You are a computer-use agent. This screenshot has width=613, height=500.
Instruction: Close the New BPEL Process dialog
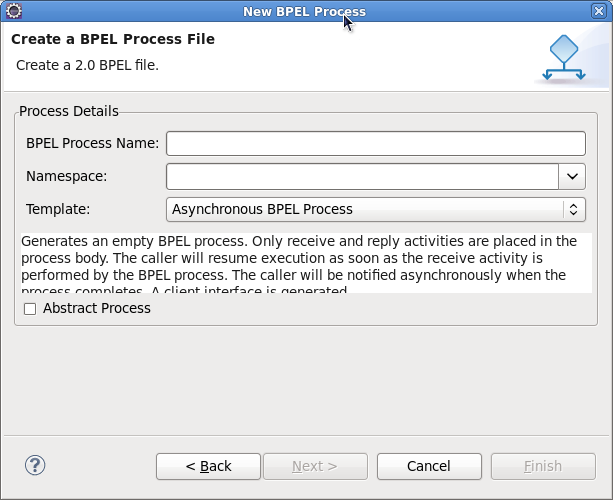[x=599, y=11]
